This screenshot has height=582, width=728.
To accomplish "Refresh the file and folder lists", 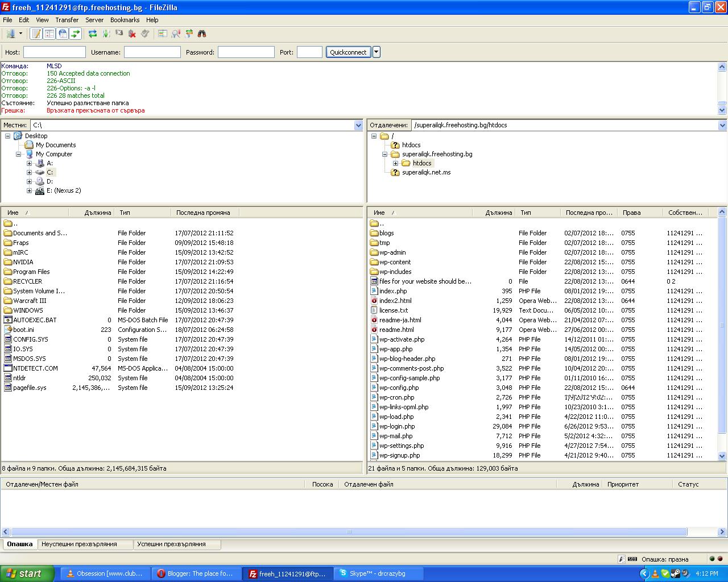I will pyautogui.click(x=93, y=34).
